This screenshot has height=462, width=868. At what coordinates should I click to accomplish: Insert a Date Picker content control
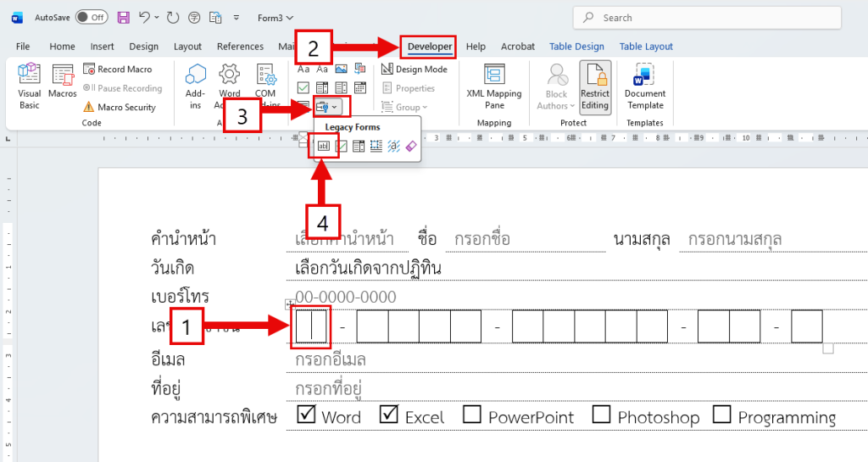(x=359, y=88)
